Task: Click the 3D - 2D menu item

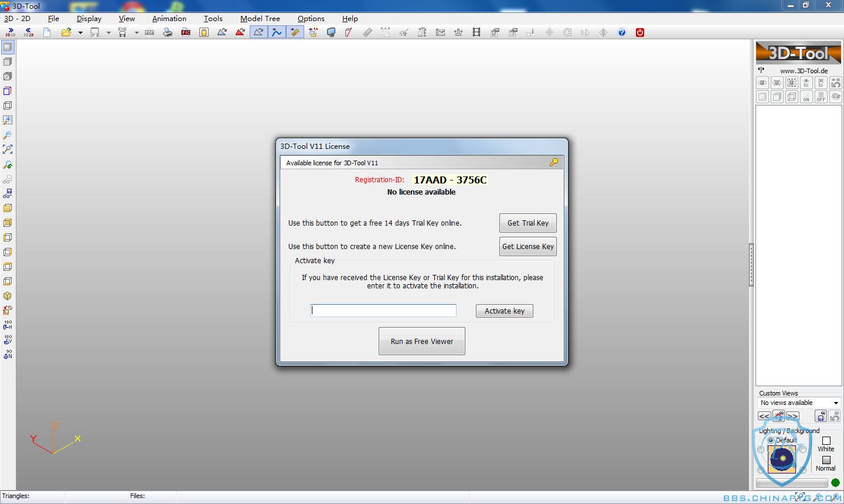Action: (17, 19)
